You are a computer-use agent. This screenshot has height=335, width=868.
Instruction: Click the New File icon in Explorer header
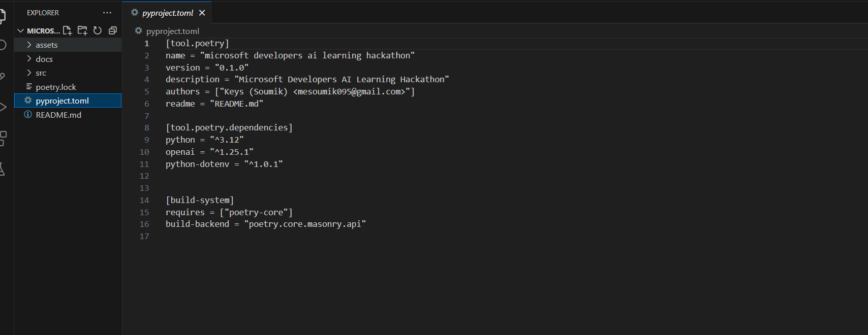(x=67, y=30)
